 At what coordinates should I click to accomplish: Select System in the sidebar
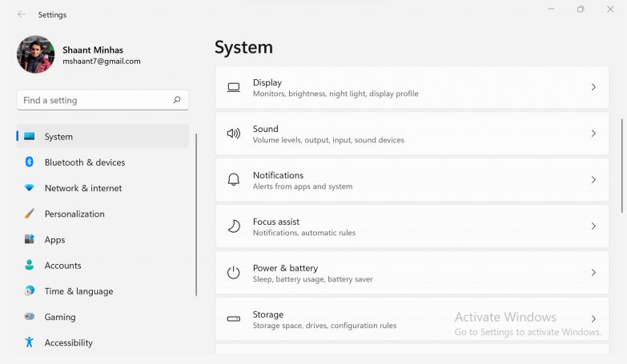point(102,136)
